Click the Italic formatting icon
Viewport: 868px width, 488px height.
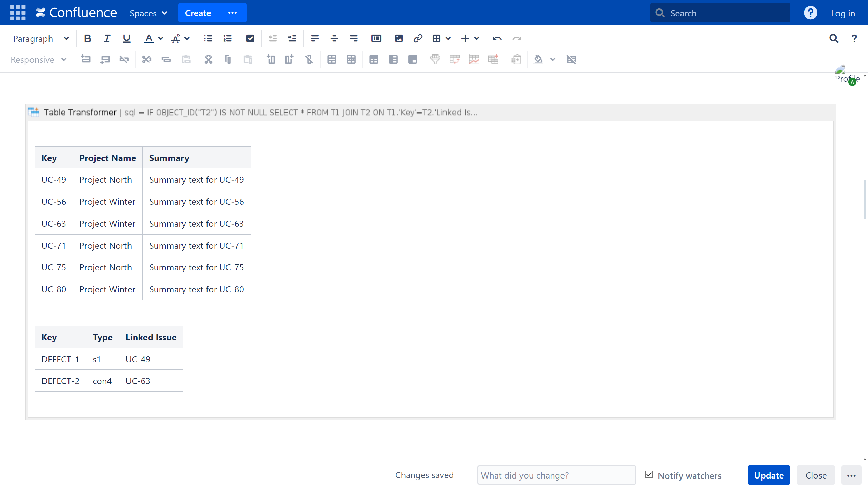(107, 38)
